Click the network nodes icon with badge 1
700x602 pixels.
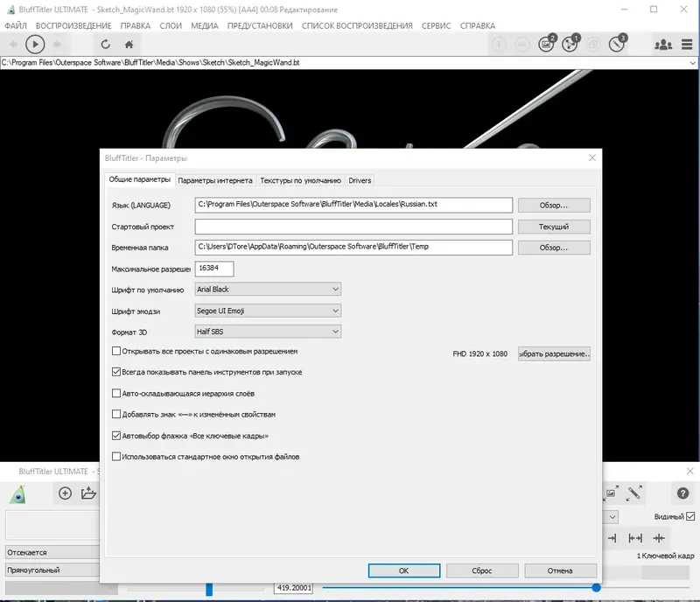pos(570,44)
